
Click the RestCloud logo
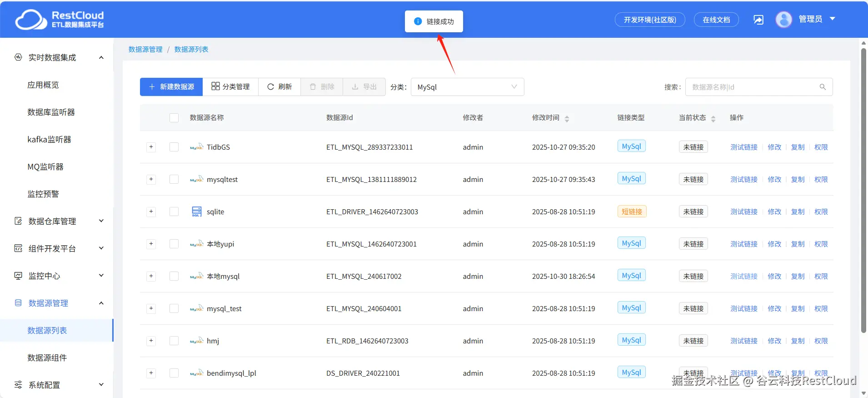pyautogui.click(x=60, y=20)
